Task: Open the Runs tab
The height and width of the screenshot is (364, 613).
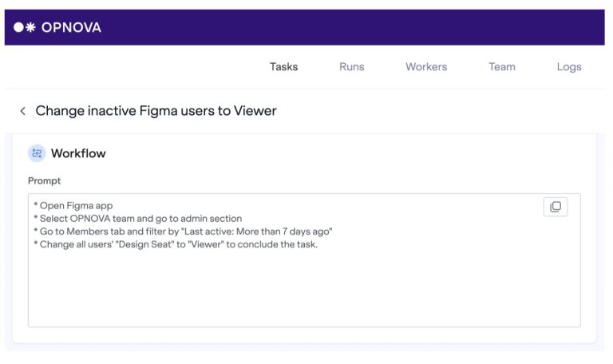Action: (351, 67)
